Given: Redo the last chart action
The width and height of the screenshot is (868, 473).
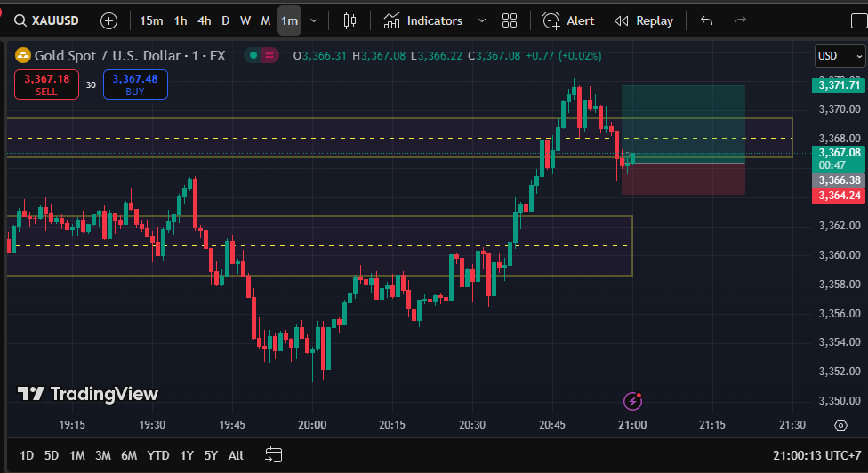Looking at the screenshot, I should 740,21.
